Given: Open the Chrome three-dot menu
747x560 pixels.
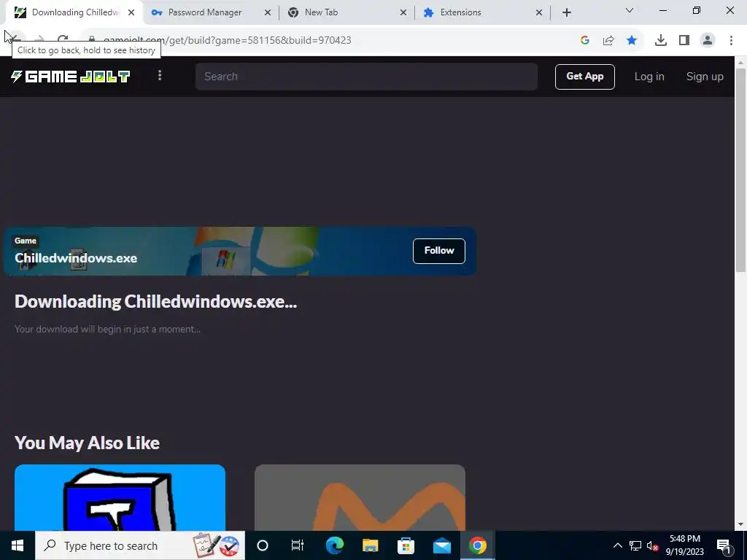Looking at the screenshot, I should click(x=731, y=41).
